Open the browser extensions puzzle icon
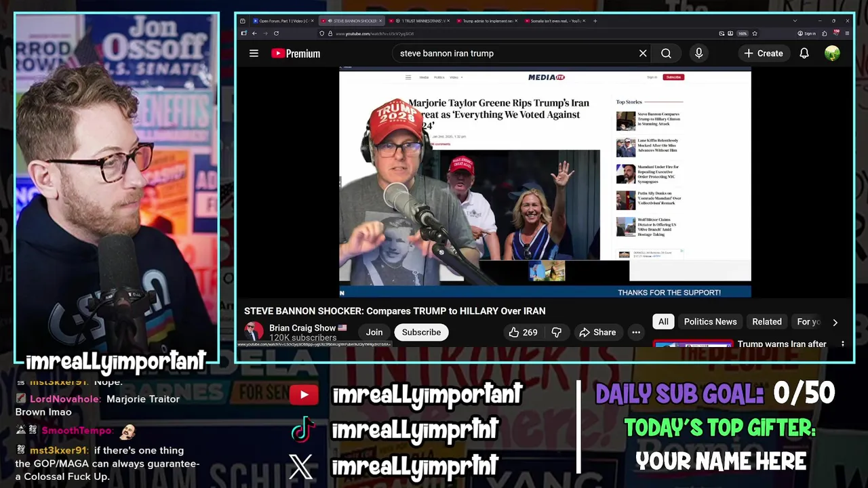 coord(825,33)
